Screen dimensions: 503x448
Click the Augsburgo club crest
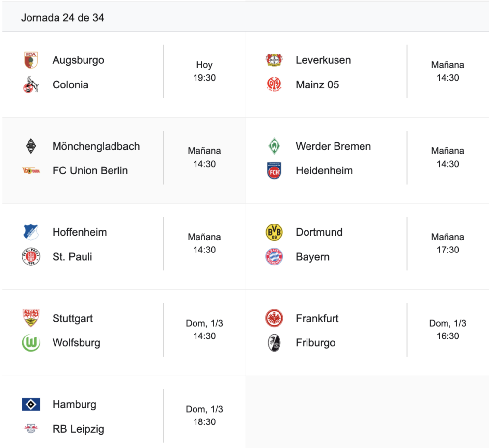click(x=31, y=60)
